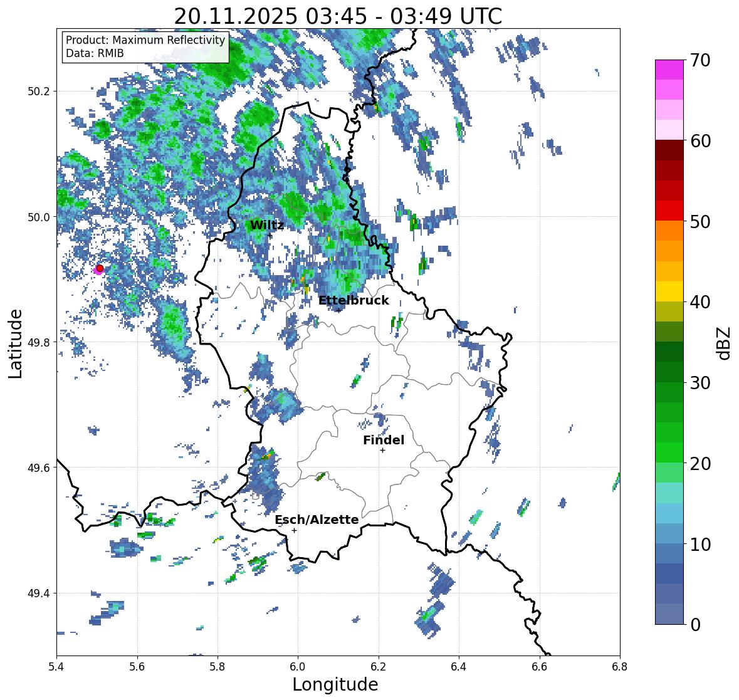Click the Wiltz city label
The height and width of the screenshot is (700, 739).
pyautogui.click(x=267, y=225)
